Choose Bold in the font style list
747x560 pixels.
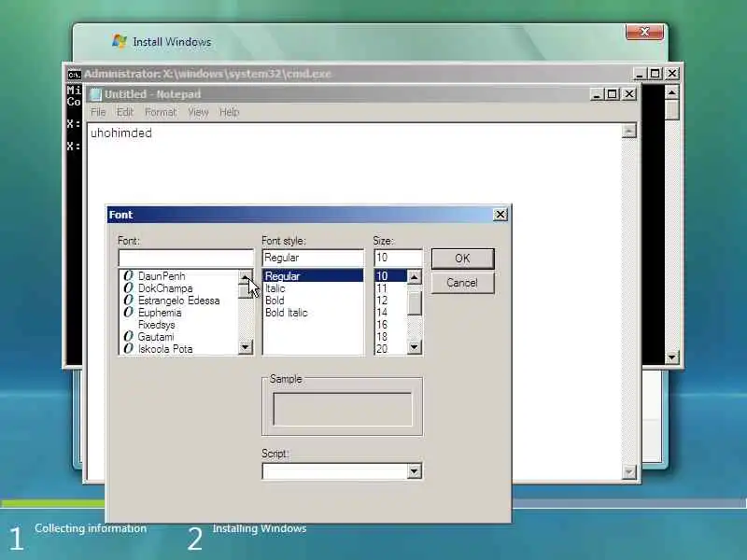(x=275, y=301)
